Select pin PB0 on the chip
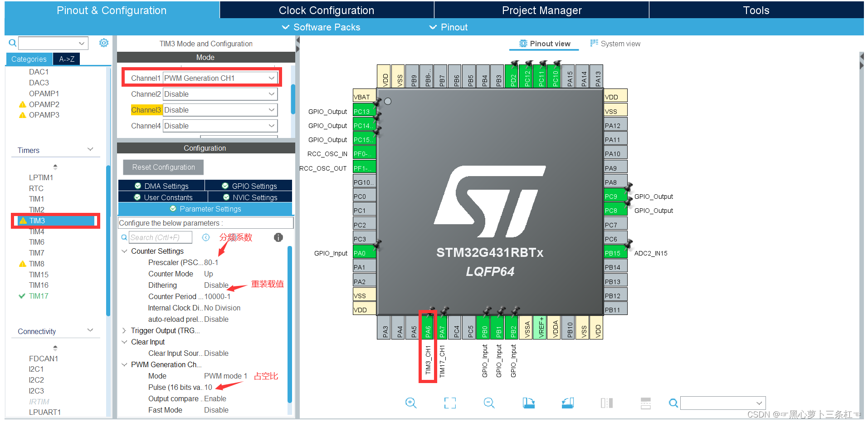Viewport: 868px width, 423px height. point(484,328)
